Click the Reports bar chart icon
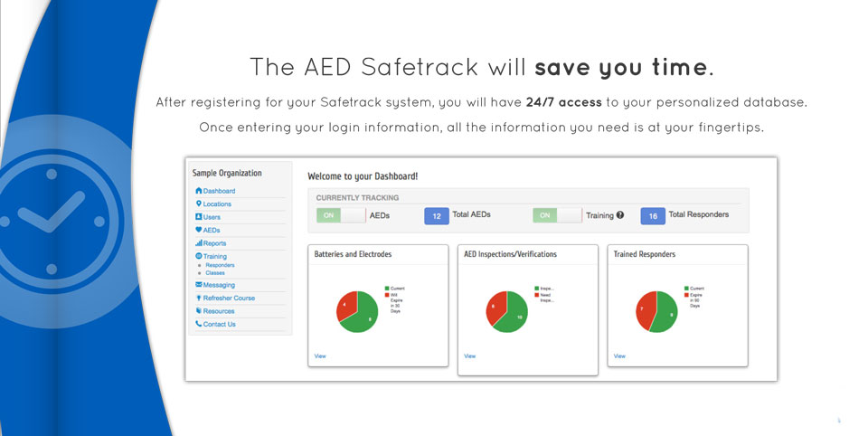This screenshot has width=868, height=436. coord(199,243)
